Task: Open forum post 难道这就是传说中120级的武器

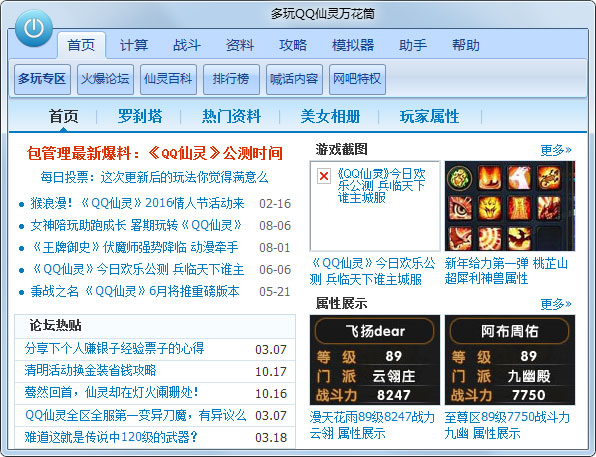Action: tap(111, 437)
